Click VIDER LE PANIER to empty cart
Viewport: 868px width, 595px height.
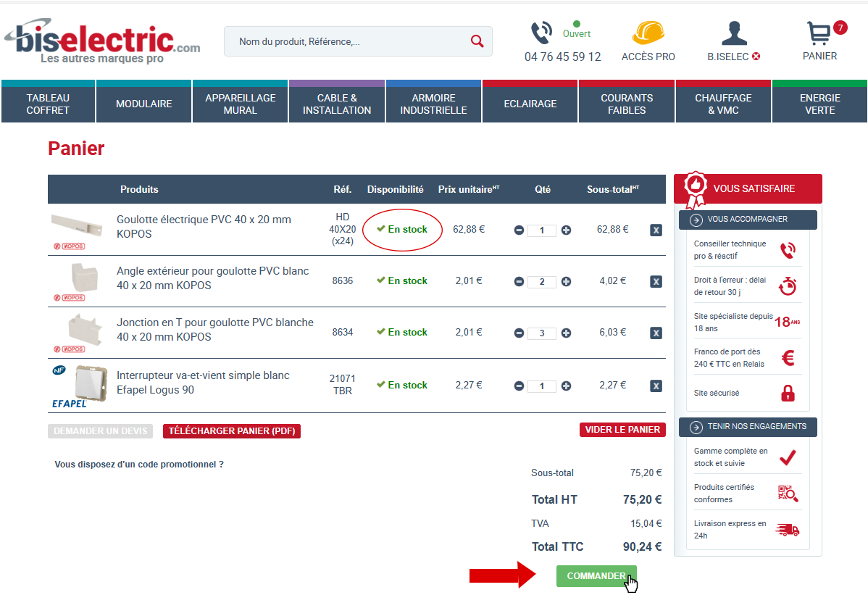[622, 429]
